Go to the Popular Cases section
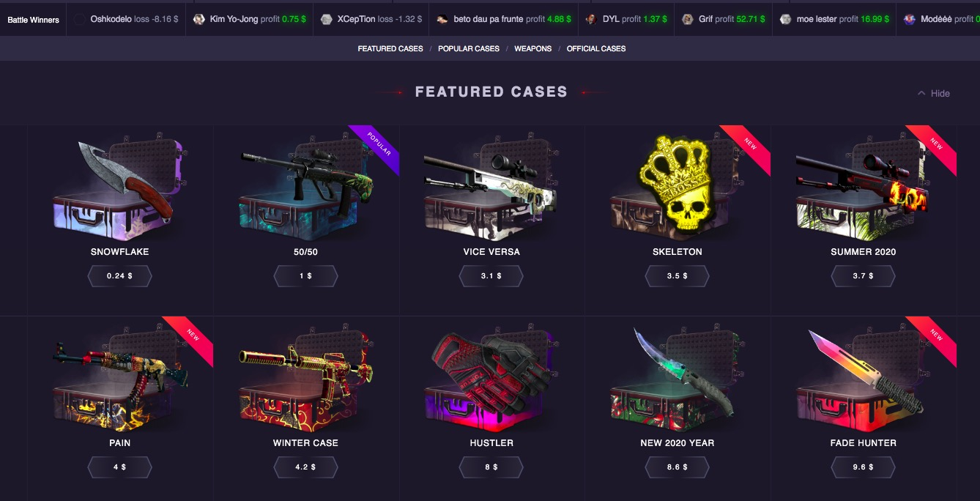The image size is (980, 501). pos(469,48)
